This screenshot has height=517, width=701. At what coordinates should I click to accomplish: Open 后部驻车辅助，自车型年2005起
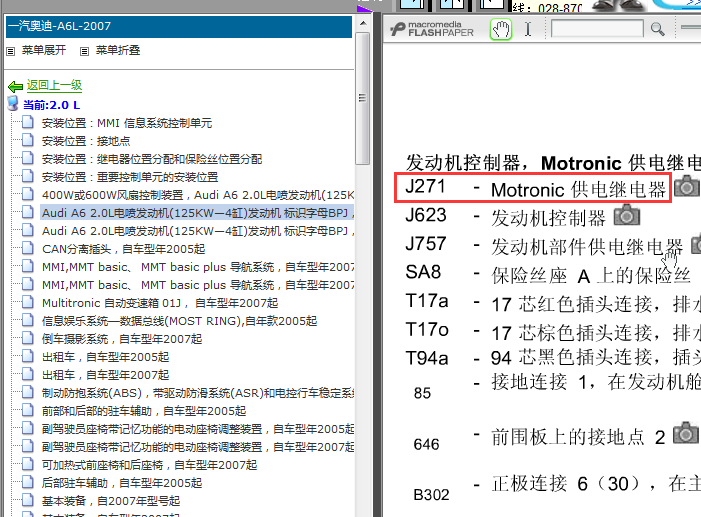[122, 483]
